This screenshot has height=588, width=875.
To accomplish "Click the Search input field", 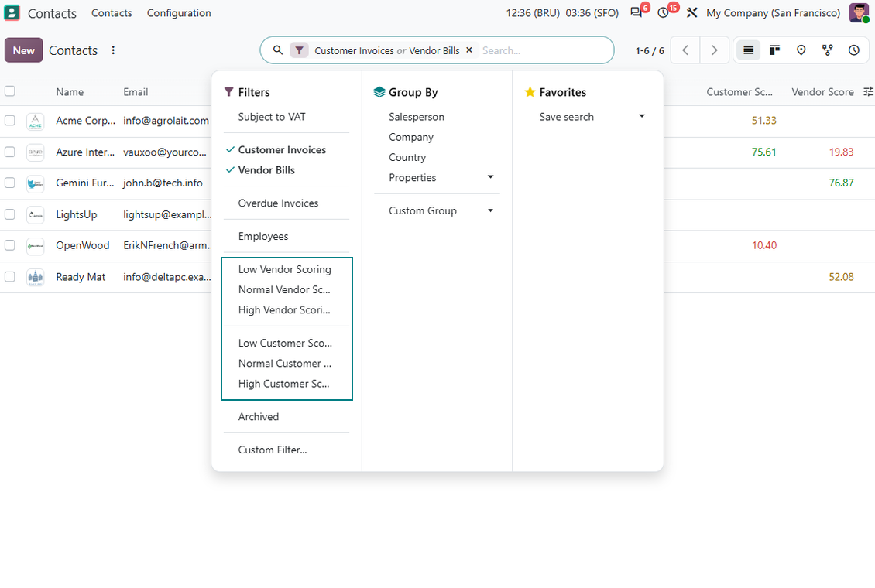I will pos(544,51).
